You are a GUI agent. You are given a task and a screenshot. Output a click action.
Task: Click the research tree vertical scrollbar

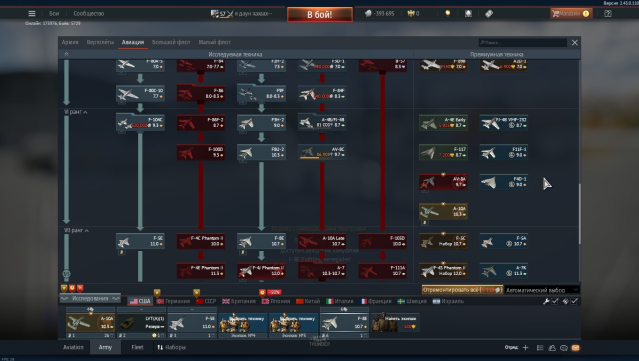(579, 214)
